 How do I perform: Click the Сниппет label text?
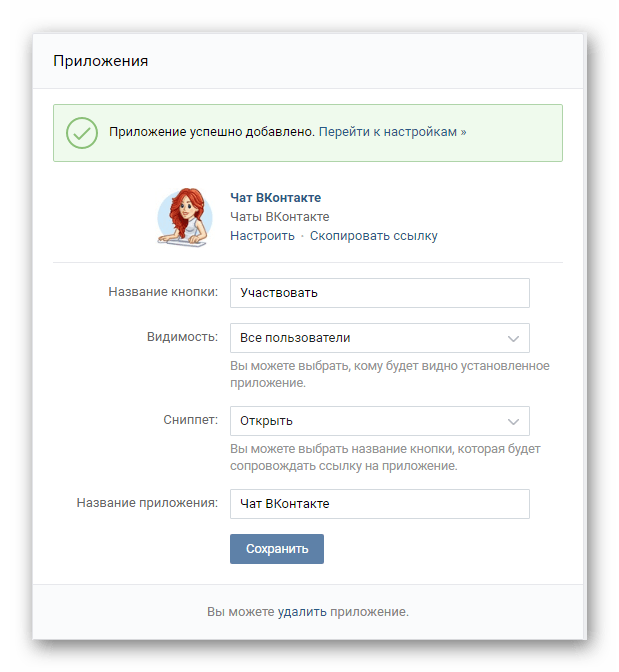point(190,420)
